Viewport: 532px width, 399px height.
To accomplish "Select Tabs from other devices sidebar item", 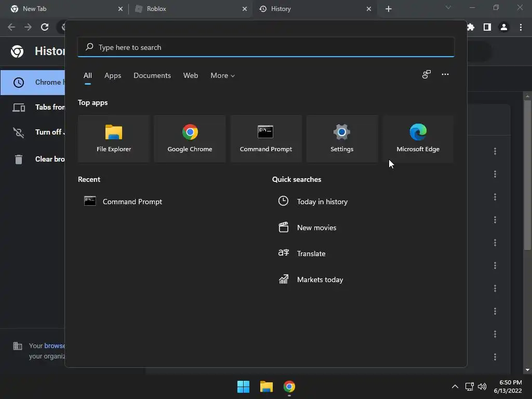I will coord(33,108).
